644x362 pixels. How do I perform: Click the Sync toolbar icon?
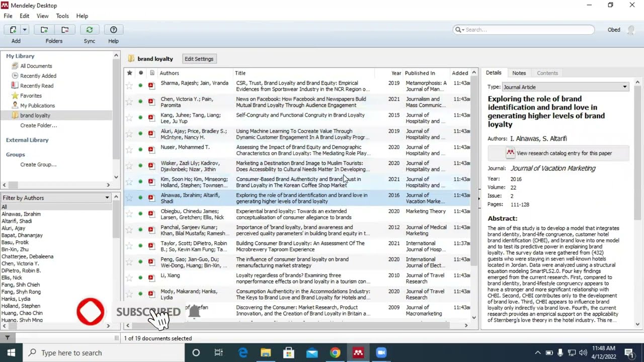(90, 30)
